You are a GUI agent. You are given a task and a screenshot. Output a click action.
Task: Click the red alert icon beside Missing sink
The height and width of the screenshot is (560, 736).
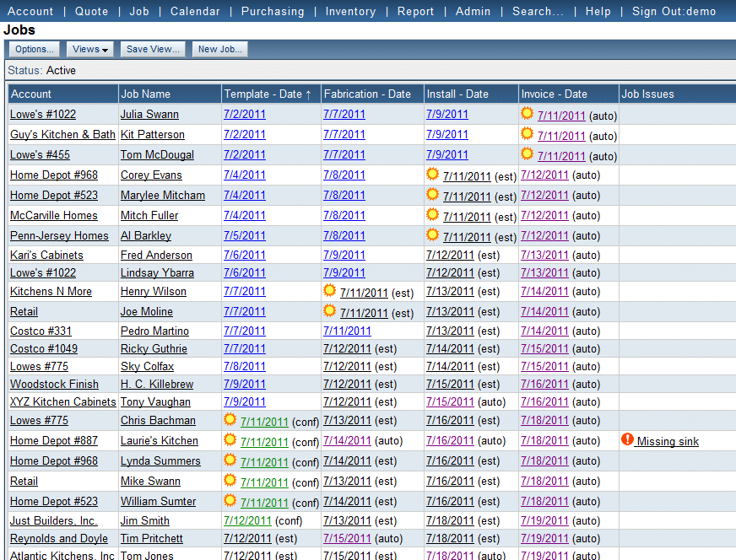[627, 439]
